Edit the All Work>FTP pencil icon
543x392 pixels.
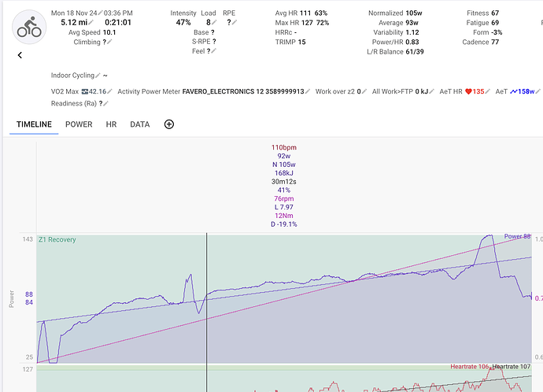tap(431, 91)
